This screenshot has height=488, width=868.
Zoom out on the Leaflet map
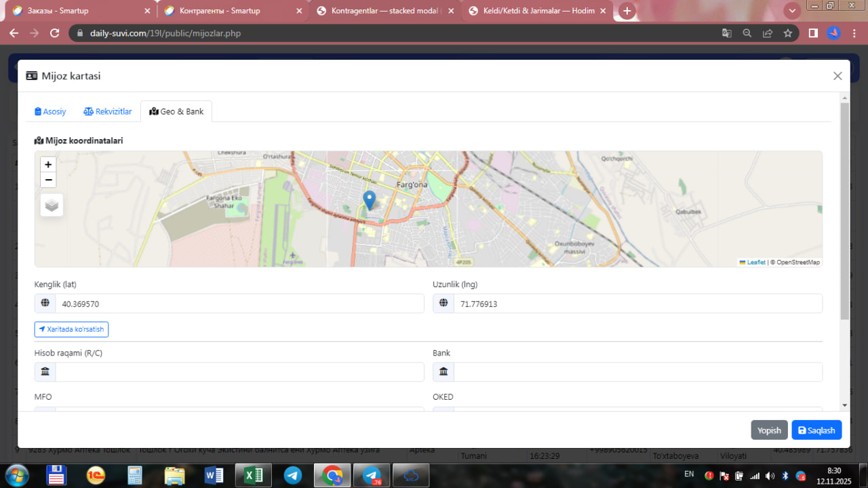48,180
